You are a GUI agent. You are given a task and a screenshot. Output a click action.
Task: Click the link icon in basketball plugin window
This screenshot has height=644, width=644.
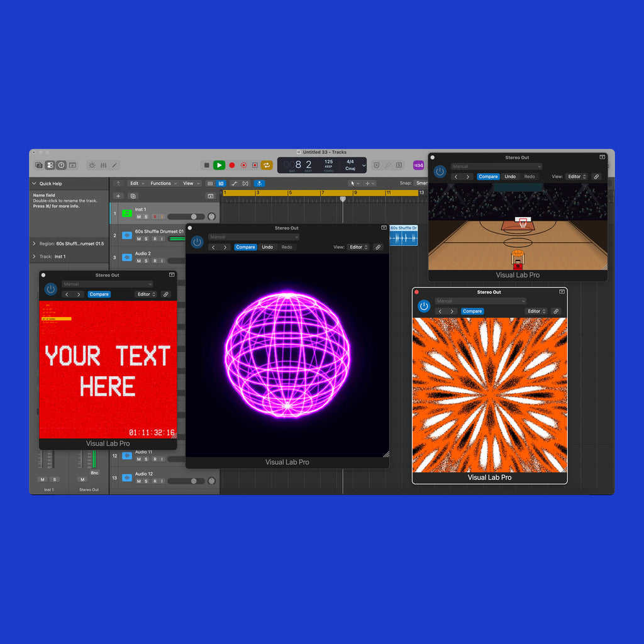point(596,177)
